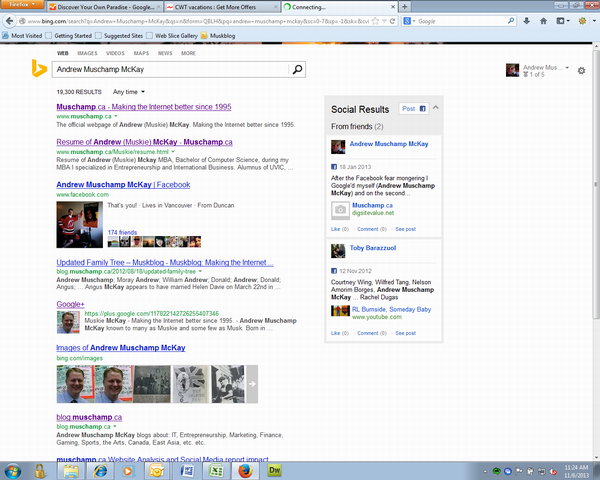Image resolution: width=600 pixels, height=480 pixels.
Task: Open Andrew Muschamp McKay | Facebook result
Action: 123,184
